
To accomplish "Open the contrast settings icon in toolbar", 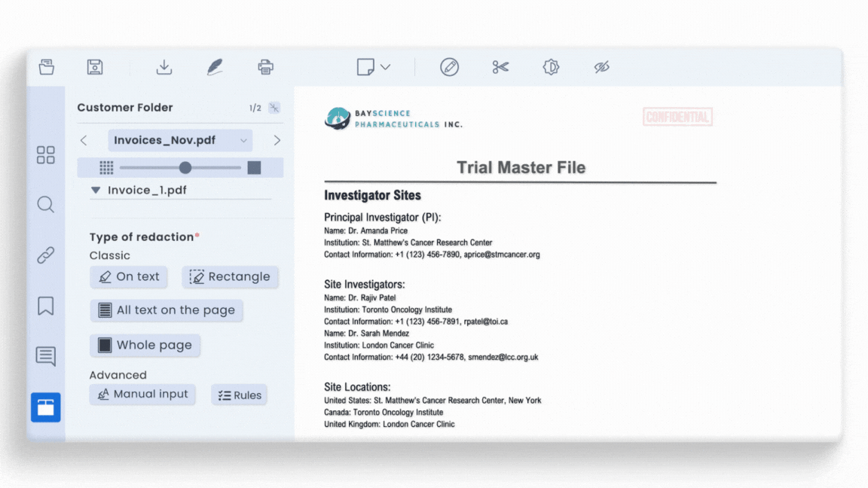I will (x=551, y=67).
